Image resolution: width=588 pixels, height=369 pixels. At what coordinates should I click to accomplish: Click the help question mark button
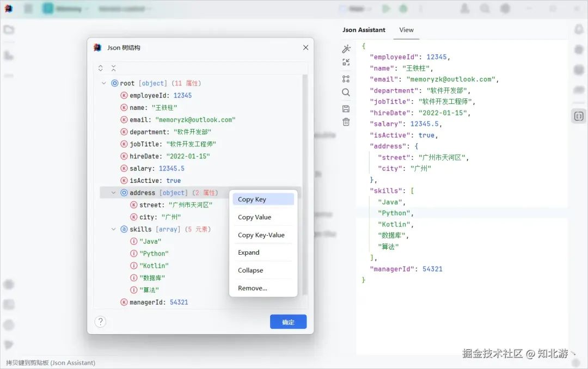pos(100,322)
